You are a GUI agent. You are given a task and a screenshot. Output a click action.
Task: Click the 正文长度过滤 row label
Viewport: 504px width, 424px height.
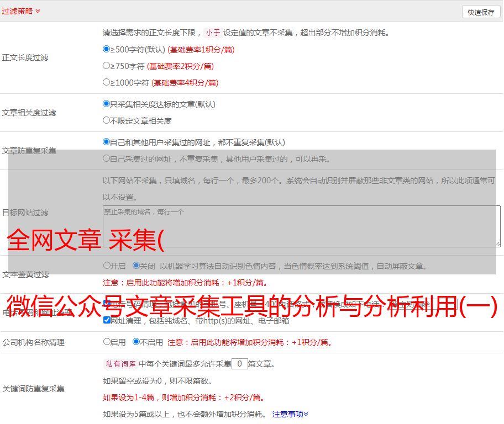[x=25, y=57]
